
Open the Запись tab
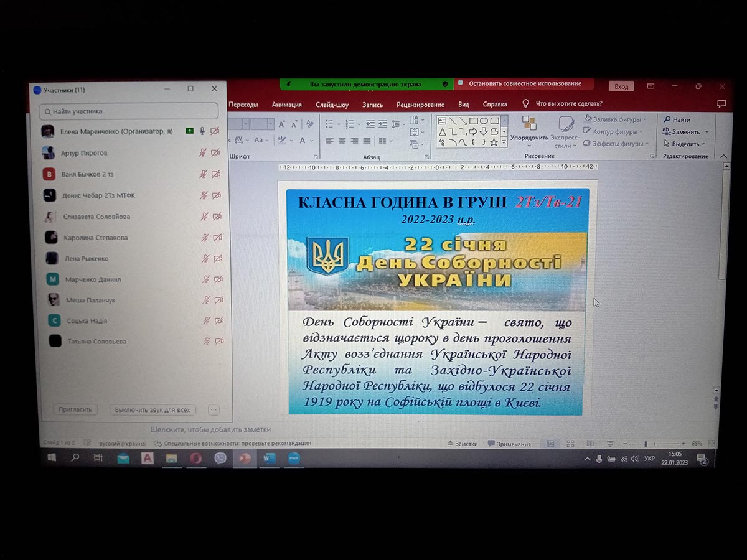(x=372, y=105)
